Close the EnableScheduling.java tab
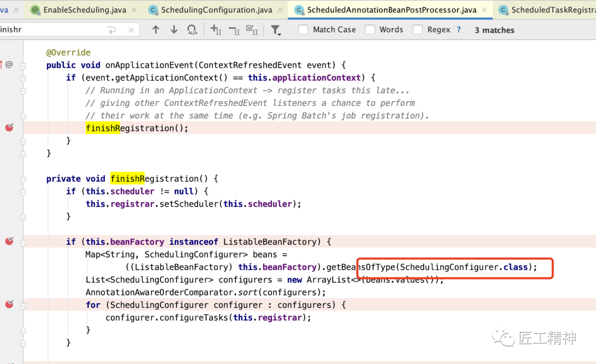 [134, 10]
